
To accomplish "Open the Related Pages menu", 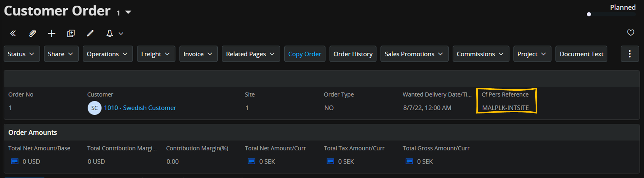I will 251,54.
